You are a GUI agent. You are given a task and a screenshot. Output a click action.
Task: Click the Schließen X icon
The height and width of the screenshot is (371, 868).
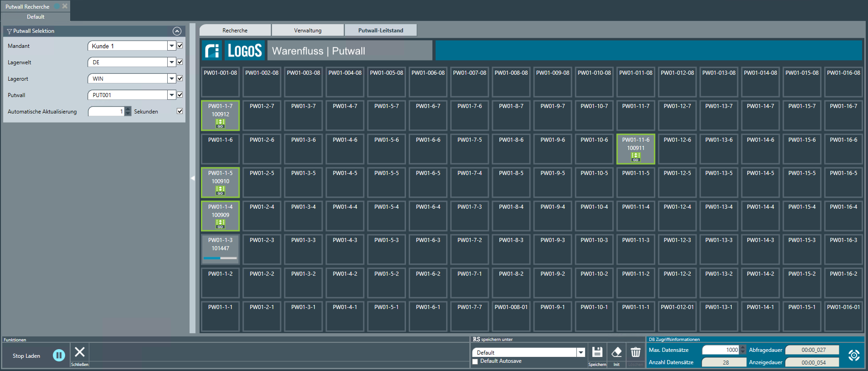point(80,352)
